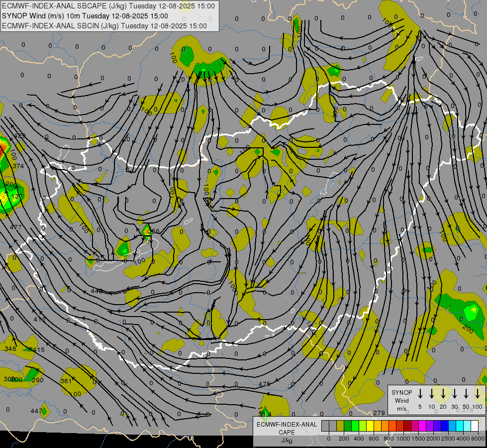Pick the dark red swatch before 1500
This screenshot has width=487, height=448.
click(x=407, y=426)
